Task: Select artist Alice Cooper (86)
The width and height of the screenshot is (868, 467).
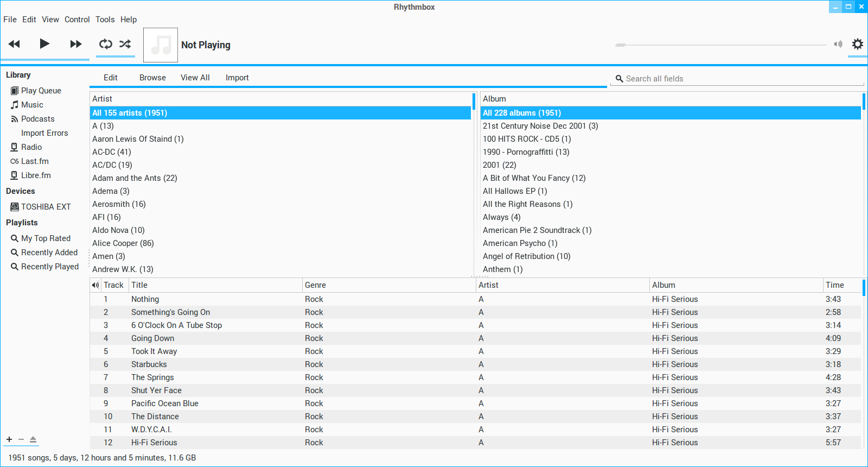Action: click(280, 243)
